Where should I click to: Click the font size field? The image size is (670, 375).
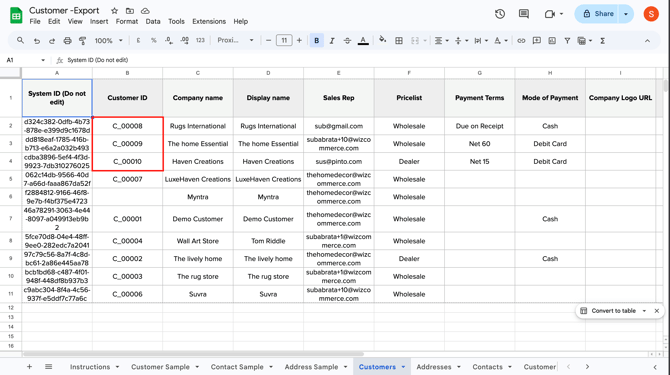coord(284,41)
